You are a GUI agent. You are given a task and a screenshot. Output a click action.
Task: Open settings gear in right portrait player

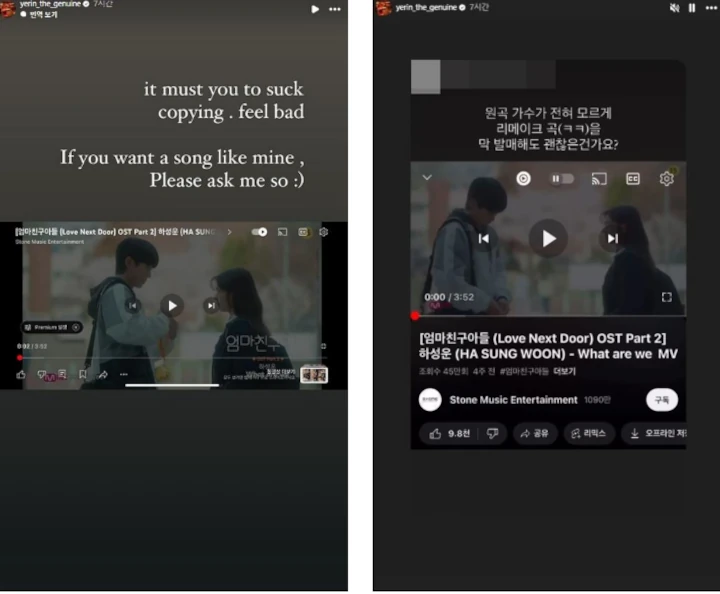point(666,178)
